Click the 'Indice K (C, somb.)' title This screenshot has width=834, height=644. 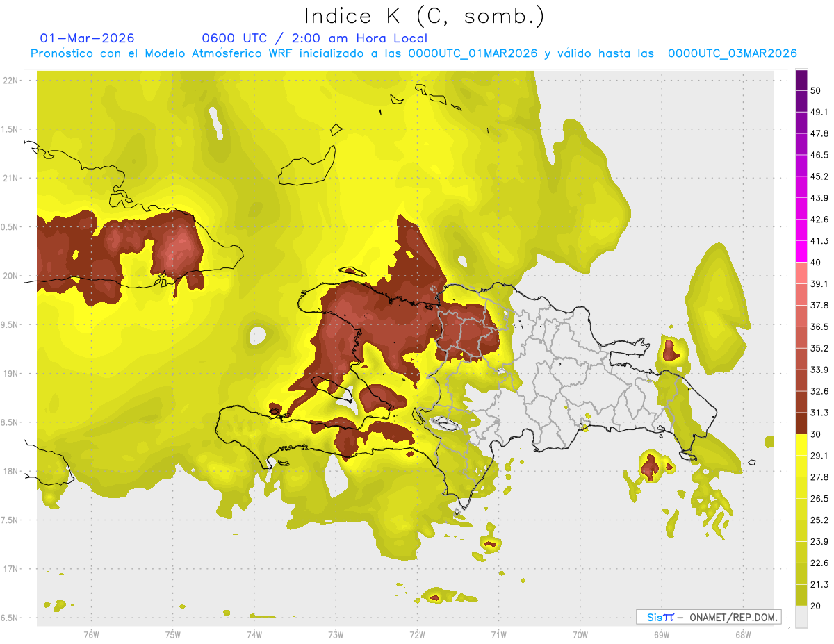point(424,17)
